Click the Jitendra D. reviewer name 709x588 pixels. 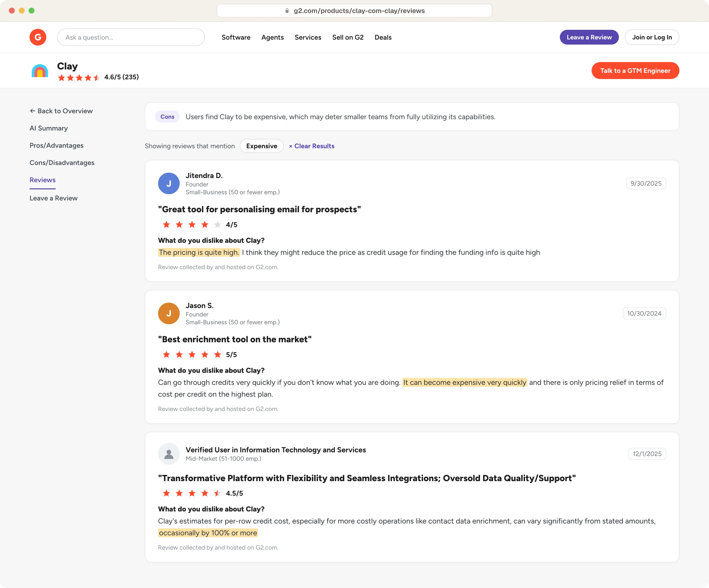coord(204,175)
